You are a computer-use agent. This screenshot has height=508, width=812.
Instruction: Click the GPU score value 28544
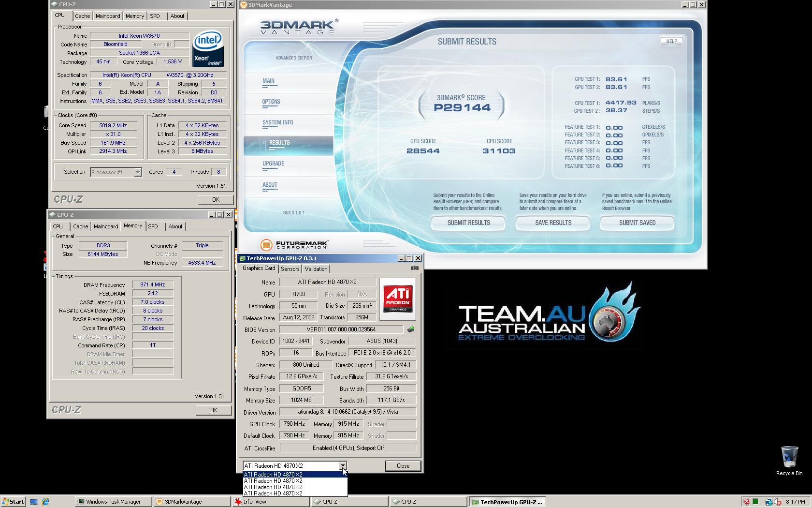coord(423,151)
